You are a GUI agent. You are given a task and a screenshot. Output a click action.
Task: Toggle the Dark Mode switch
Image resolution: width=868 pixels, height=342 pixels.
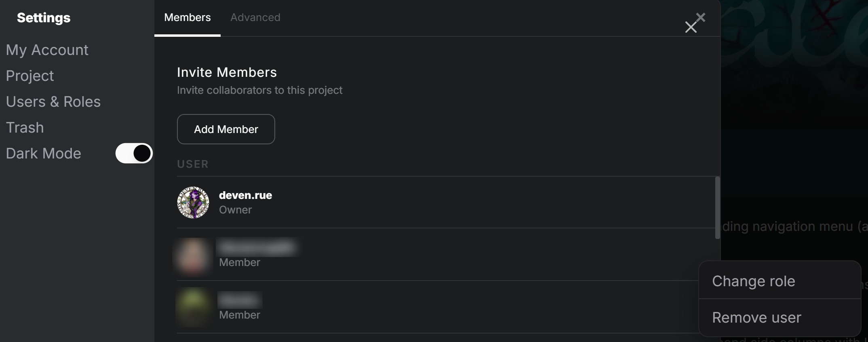point(134,154)
